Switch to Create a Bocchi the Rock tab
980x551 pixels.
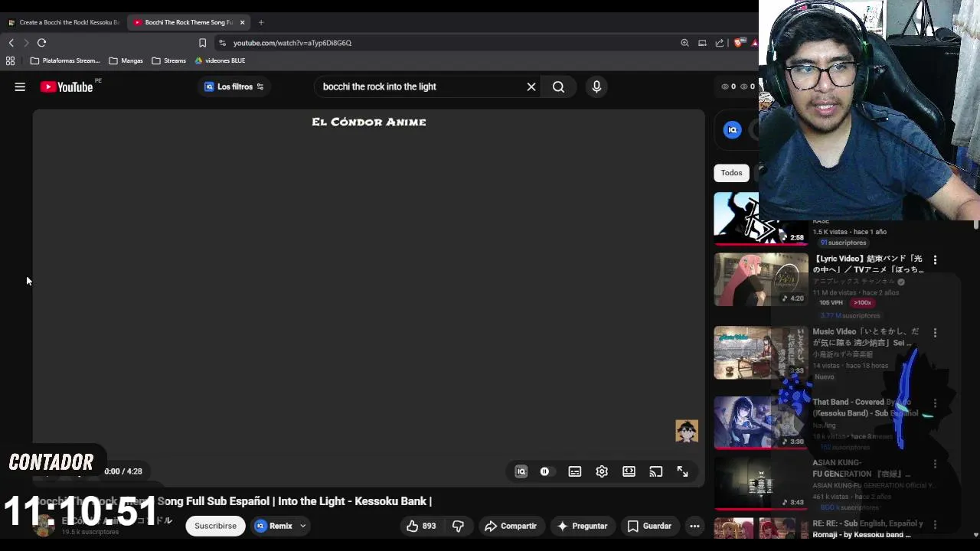coord(64,22)
